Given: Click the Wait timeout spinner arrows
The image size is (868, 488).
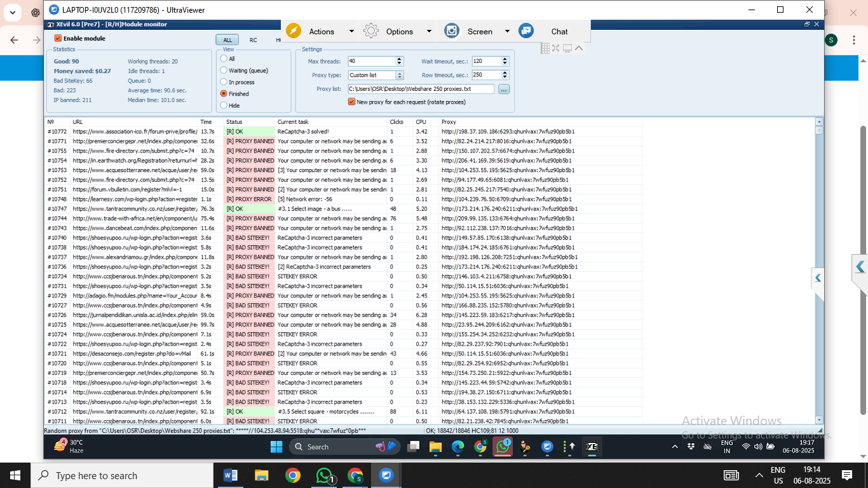Looking at the screenshot, I should pyautogui.click(x=505, y=61).
